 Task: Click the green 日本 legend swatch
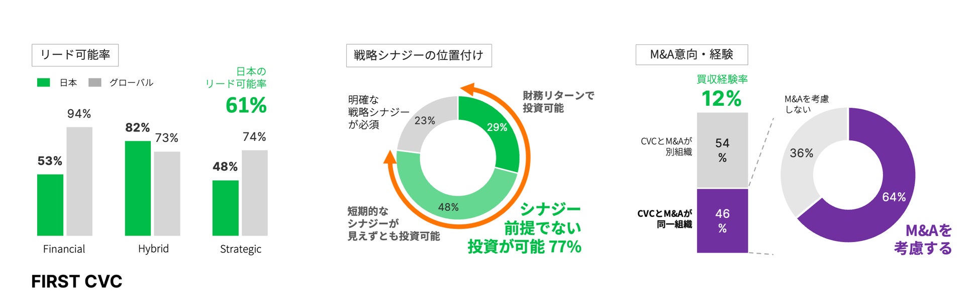(44, 83)
